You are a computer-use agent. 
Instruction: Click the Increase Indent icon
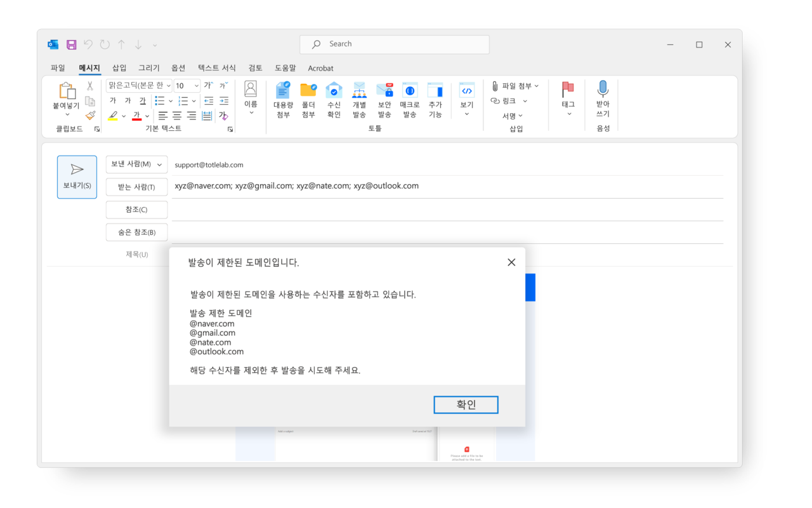[224, 101]
